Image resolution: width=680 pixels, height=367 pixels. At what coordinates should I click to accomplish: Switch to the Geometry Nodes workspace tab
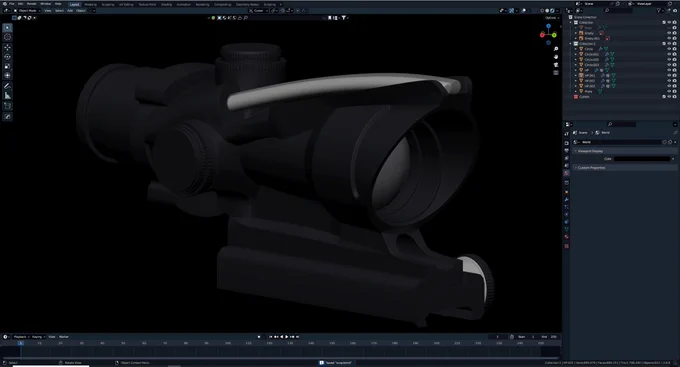click(x=248, y=4)
